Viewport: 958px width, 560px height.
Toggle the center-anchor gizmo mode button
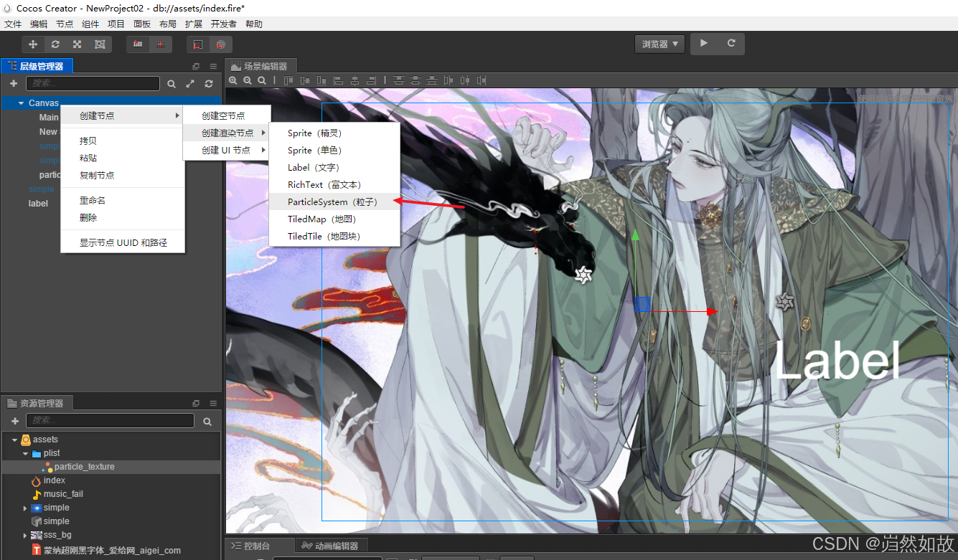[161, 44]
